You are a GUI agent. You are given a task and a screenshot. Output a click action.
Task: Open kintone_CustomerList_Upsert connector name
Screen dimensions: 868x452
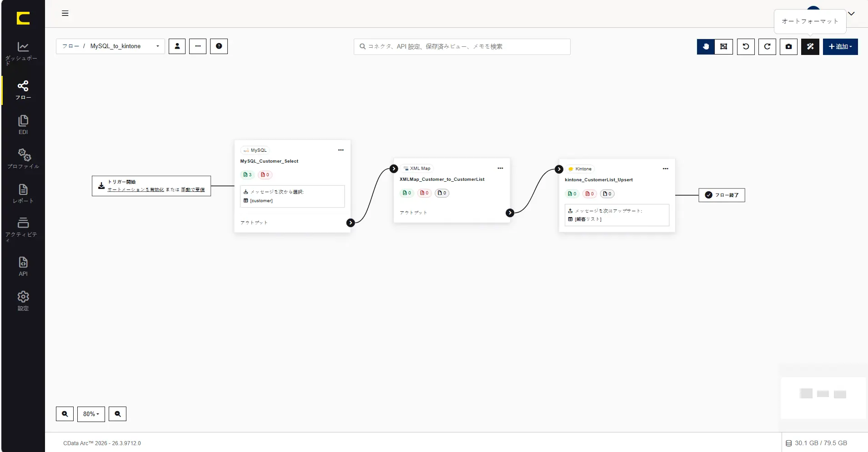point(599,180)
